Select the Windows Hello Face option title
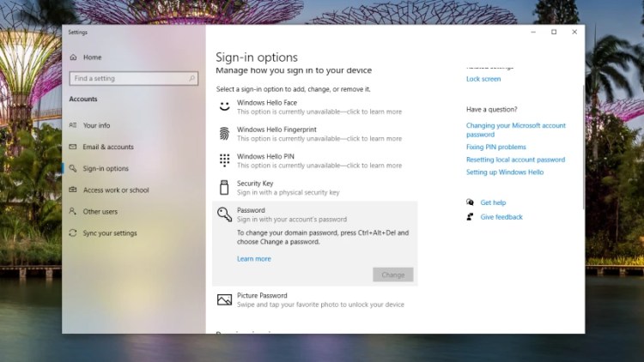Screen dimensions: 644x362 click(x=267, y=103)
